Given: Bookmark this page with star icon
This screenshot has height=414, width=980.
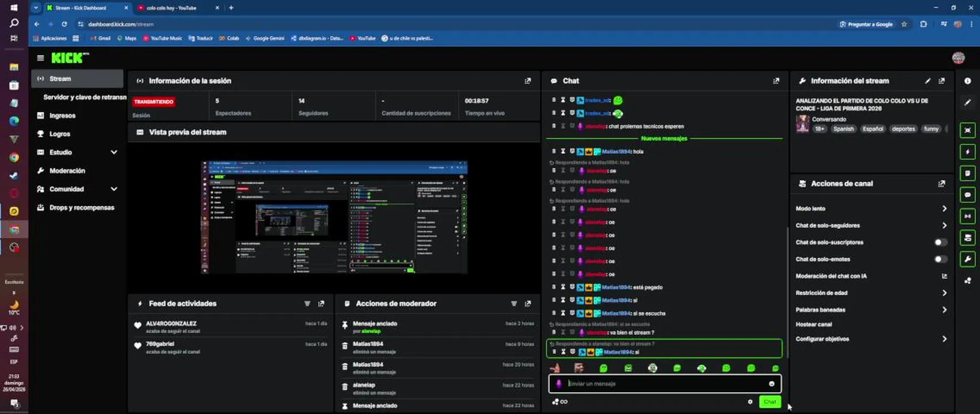Looking at the screenshot, I should pyautogui.click(x=904, y=24).
